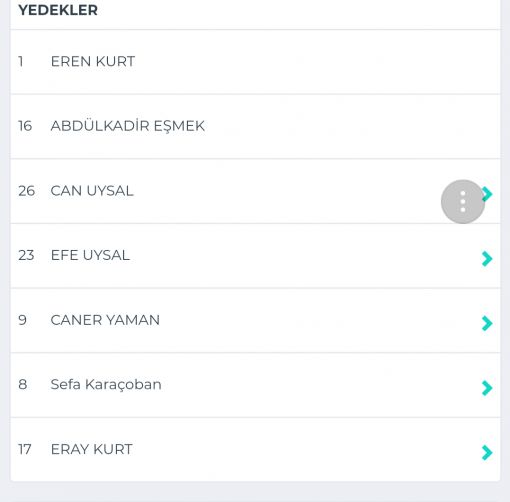This screenshot has height=502, width=510.
Task: Open the chevron arrow beside CANER YAMAN
Action: click(487, 323)
